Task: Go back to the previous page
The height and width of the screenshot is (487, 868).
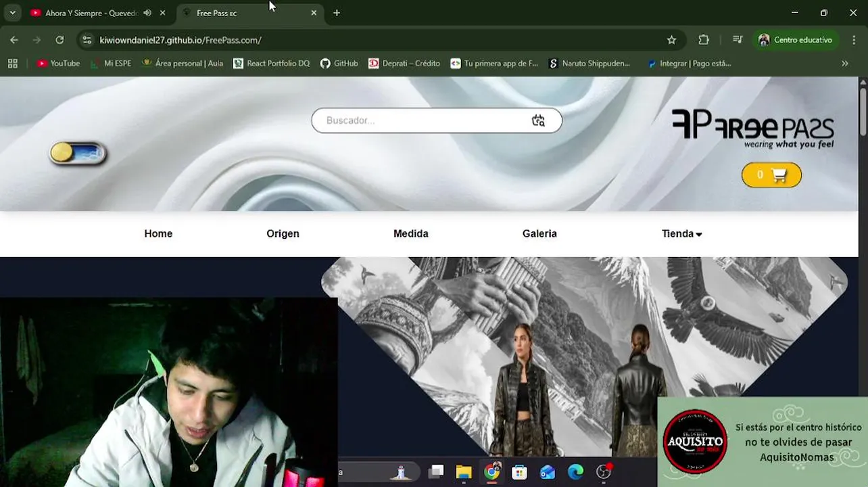Action: coord(14,40)
